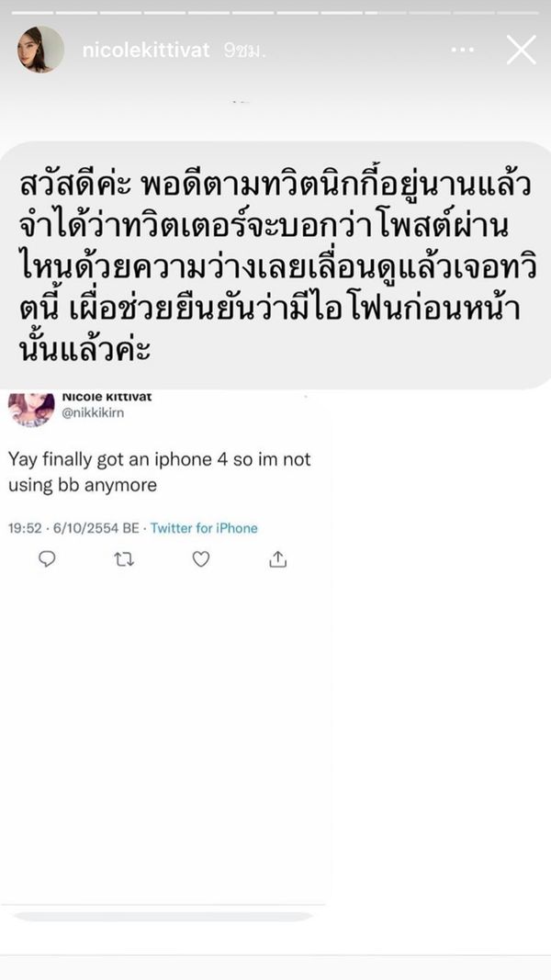Click the Nicole Kittivat tweet display name
The image size is (551, 980).
pos(107,397)
